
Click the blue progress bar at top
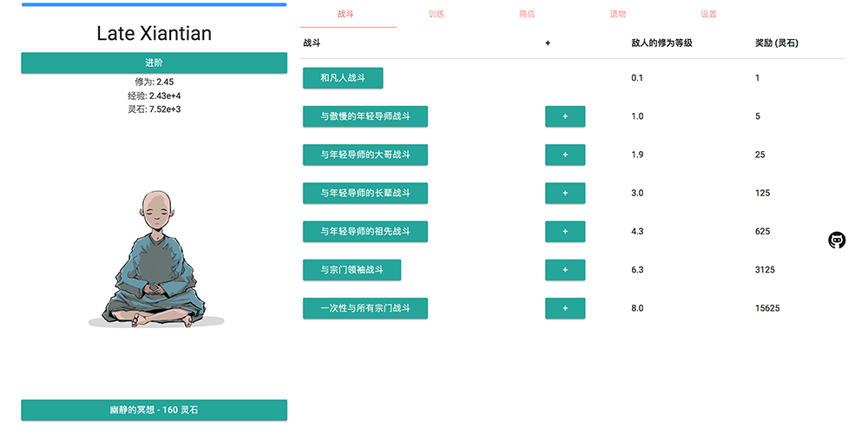pyautogui.click(x=154, y=4)
